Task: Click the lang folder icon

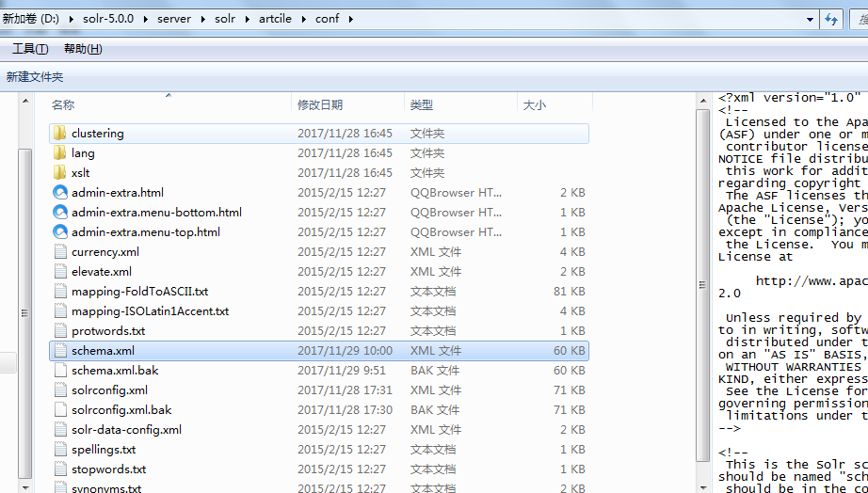Action: point(60,153)
